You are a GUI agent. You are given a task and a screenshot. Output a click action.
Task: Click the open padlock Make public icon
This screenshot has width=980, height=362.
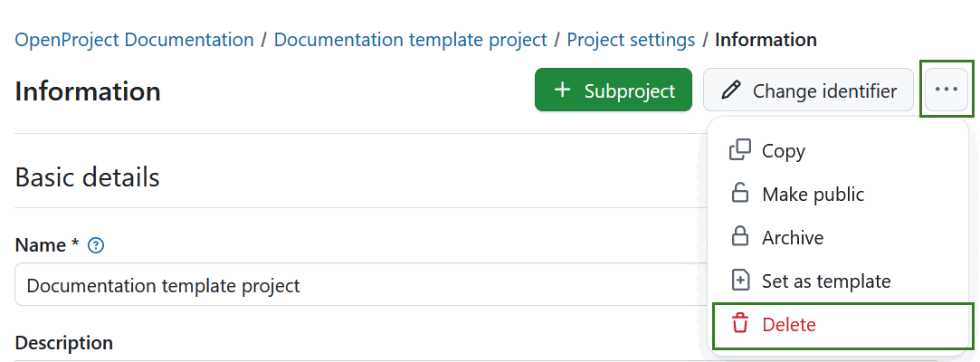pyautogui.click(x=740, y=194)
